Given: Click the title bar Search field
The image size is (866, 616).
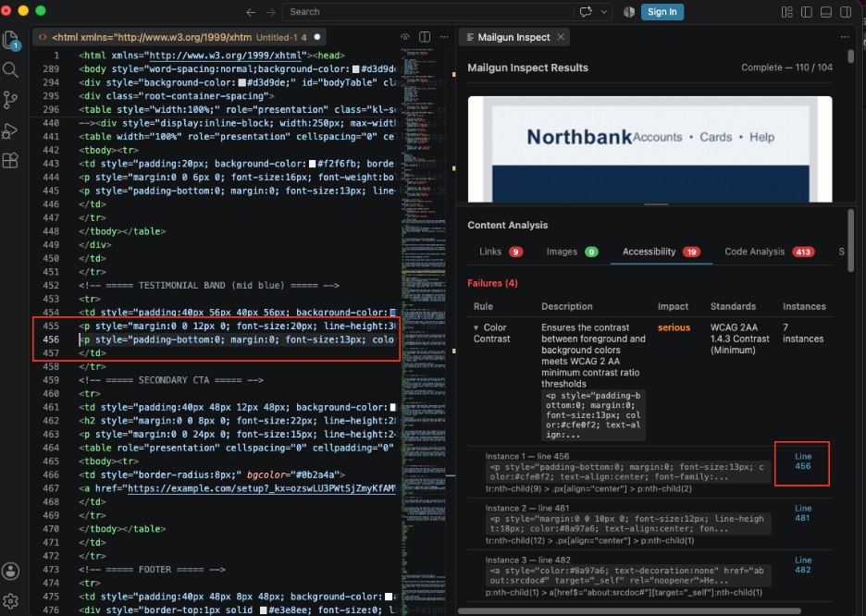Looking at the screenshot, I should 428,12.
